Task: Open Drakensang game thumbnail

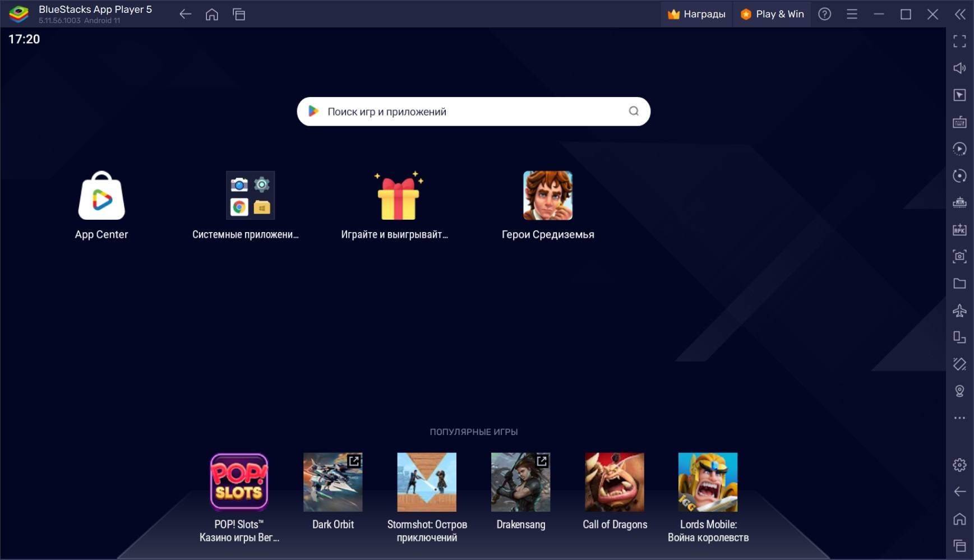Action: (x=520, y=482)
